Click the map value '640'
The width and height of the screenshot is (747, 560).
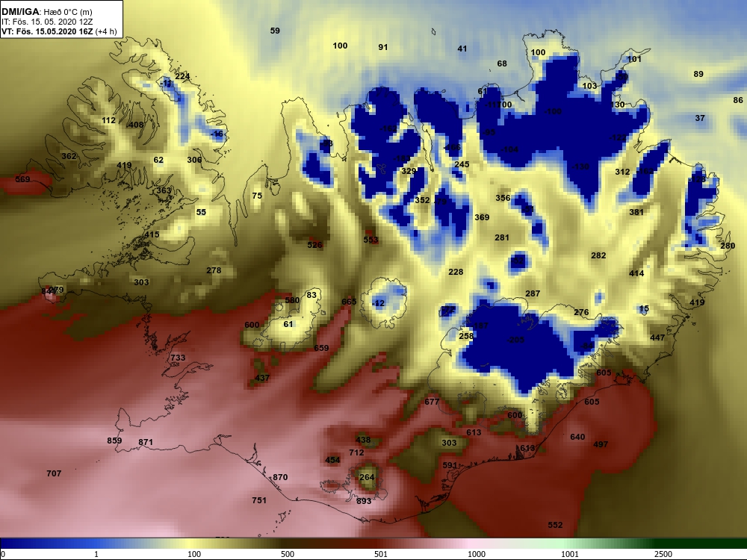pyautogui.click(x=577, y=437)
